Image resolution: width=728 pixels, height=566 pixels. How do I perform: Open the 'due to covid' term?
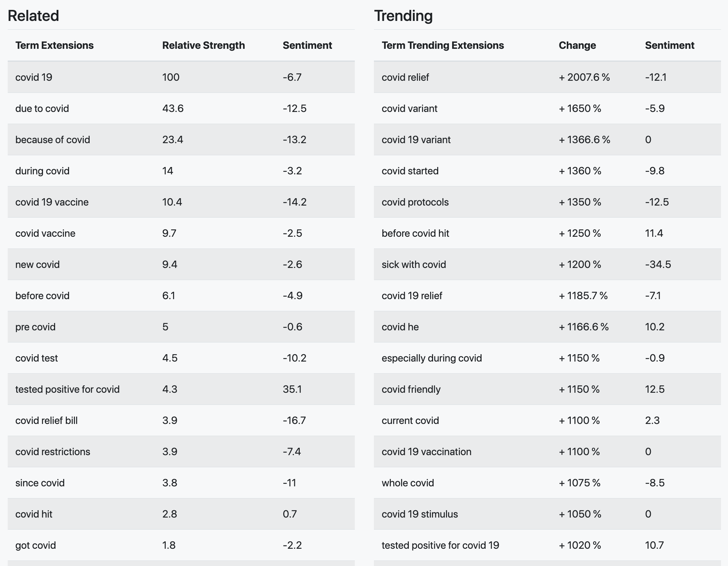pos(42,108)
